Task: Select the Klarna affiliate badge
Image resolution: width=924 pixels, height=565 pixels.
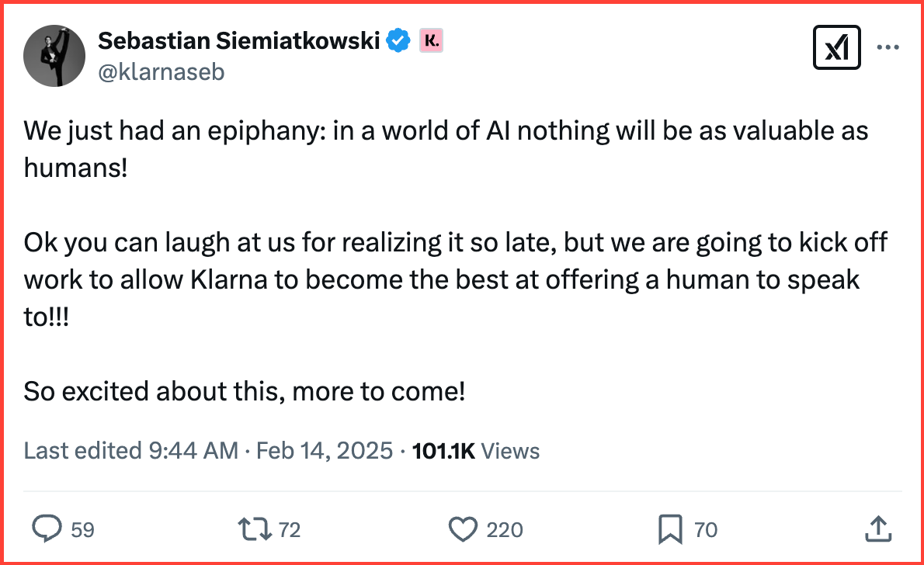Action: pyautogui.click(x=432, y=40)
